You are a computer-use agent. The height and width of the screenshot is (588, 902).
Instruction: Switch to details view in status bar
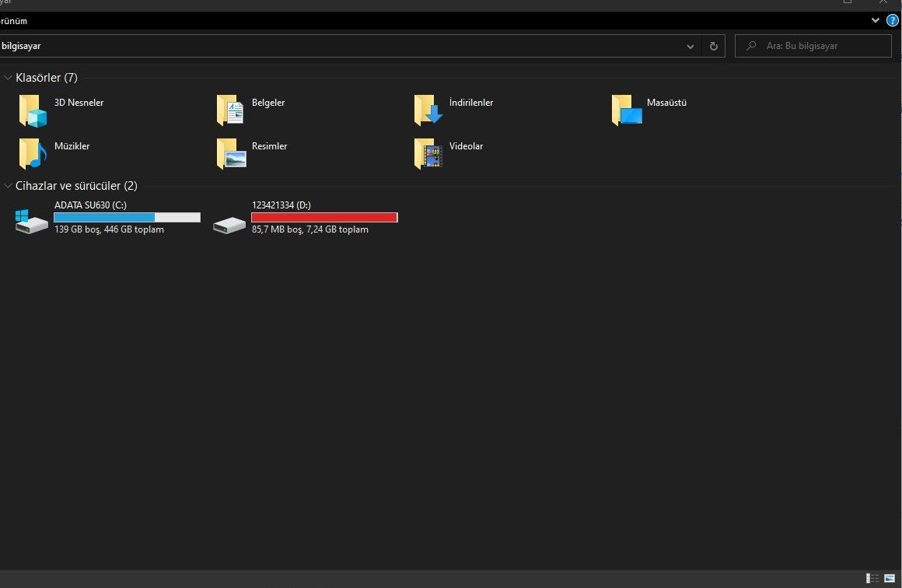coord(872,578)
